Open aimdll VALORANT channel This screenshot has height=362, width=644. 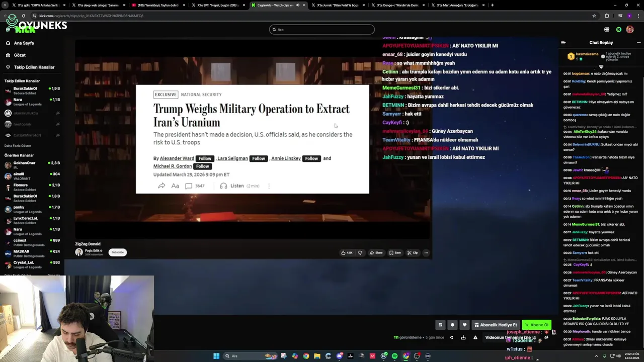tap(31, 176)
